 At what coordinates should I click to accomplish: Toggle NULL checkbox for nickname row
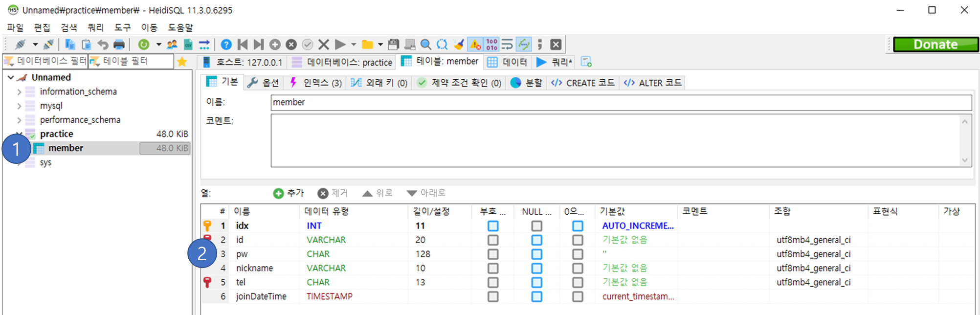pyautogui.click(x=537, y=269)
